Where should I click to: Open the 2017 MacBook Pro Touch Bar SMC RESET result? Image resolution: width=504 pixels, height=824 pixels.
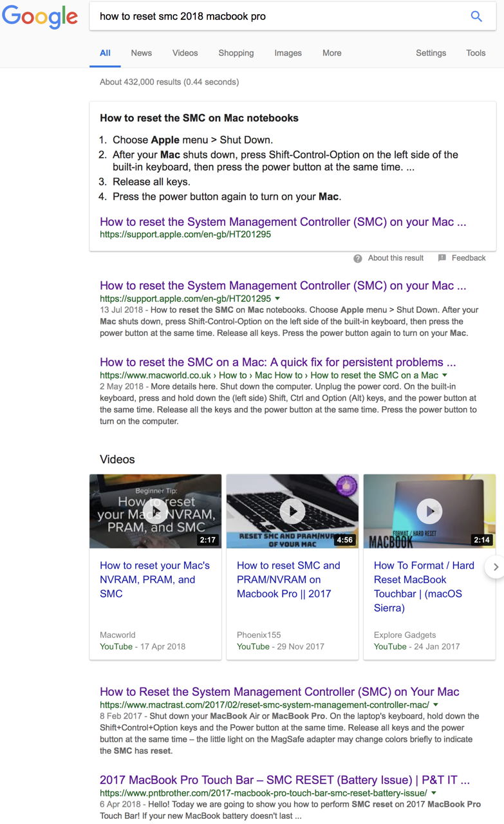point(285,780)
